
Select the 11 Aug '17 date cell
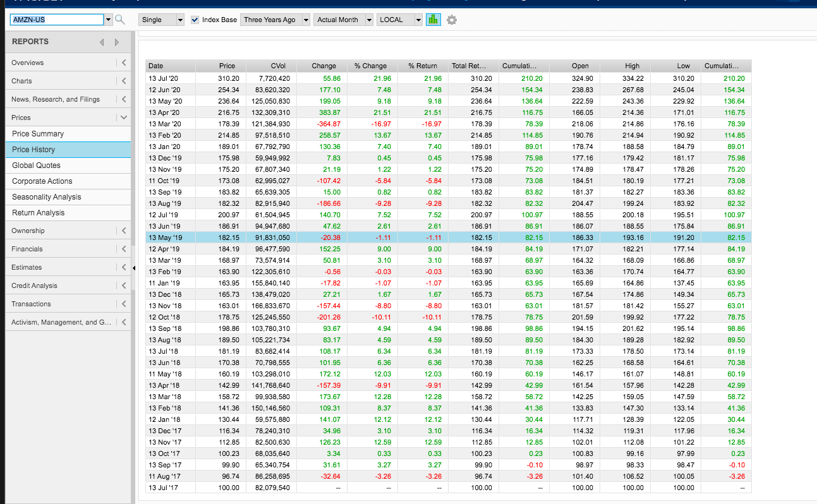coord(171,476)
